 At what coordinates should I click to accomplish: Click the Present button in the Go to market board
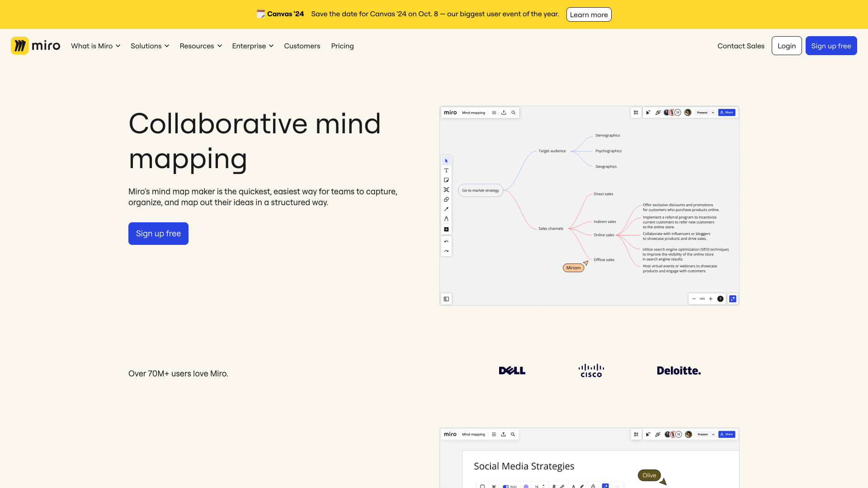(702, 113)
